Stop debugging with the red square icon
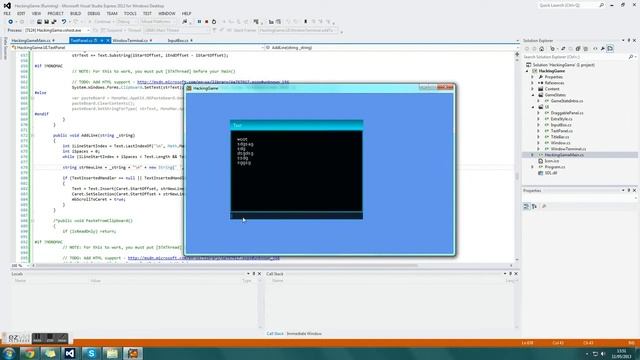Image resolution: width=640 pixels, height=360 pixels. [206, 22]
